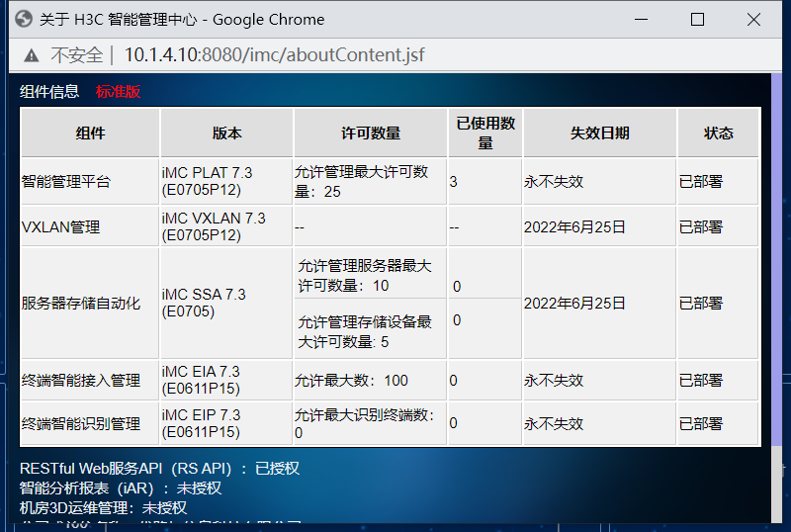791x532 pixels.
Task: Minimize the Chrome window
Action: [641, 19]
